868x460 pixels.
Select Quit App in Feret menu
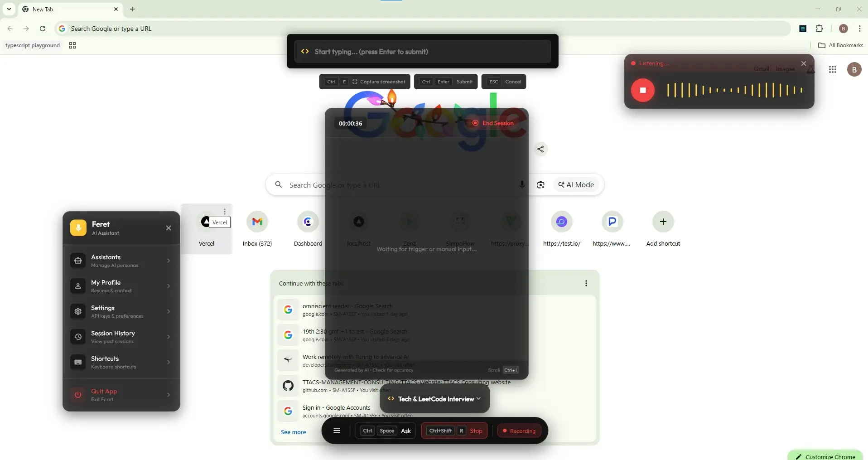click(x=121, y=395)
